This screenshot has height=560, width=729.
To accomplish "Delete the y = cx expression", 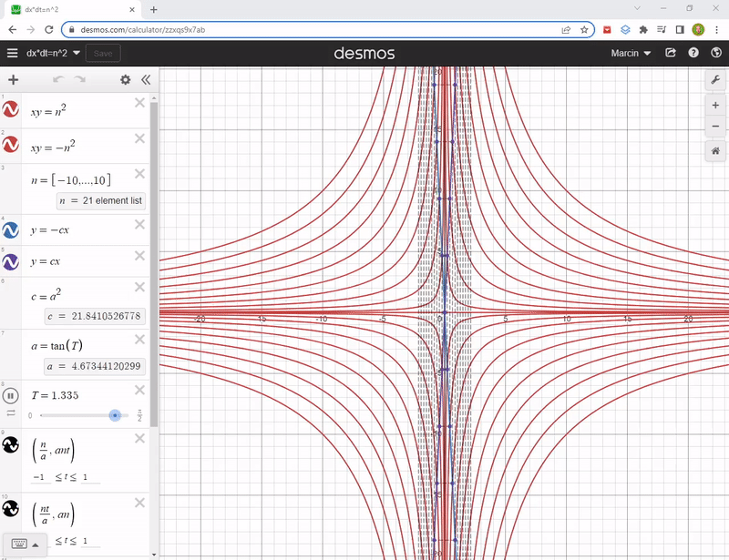I will click(x=140, y=256).
